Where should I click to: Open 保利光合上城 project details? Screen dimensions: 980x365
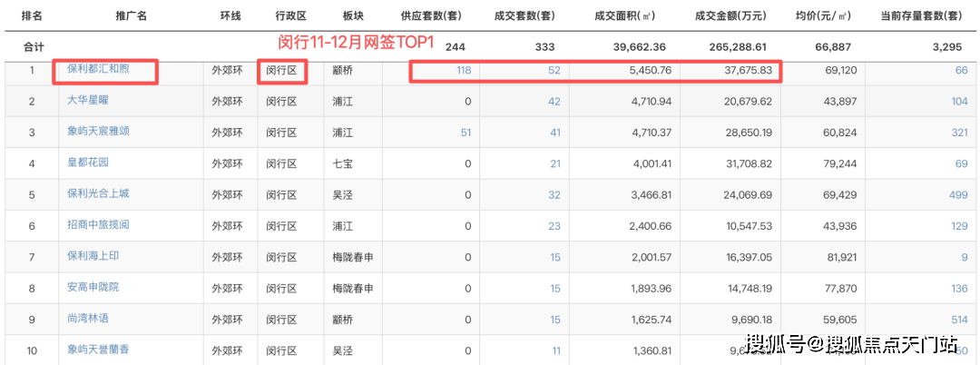pos(98,193)
